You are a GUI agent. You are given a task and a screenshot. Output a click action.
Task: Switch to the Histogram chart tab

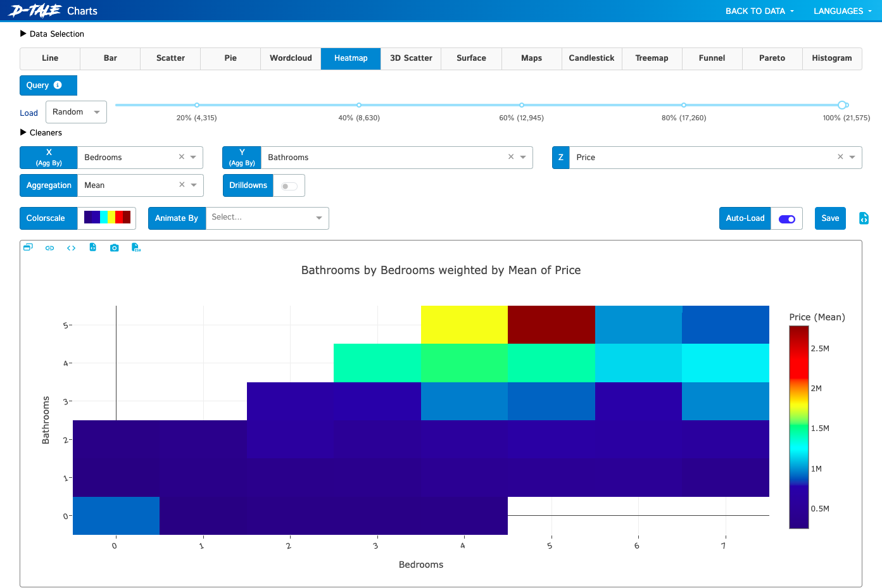coord(832,58)
